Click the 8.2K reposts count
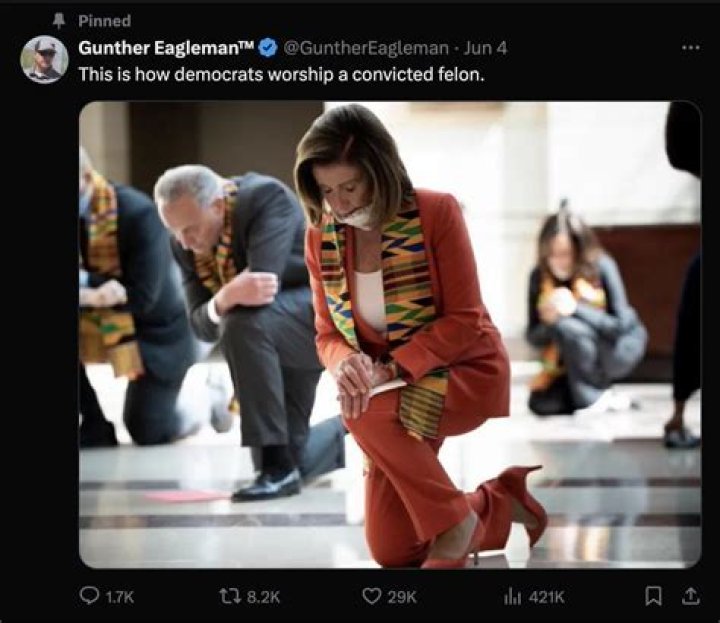 [263, 596]
